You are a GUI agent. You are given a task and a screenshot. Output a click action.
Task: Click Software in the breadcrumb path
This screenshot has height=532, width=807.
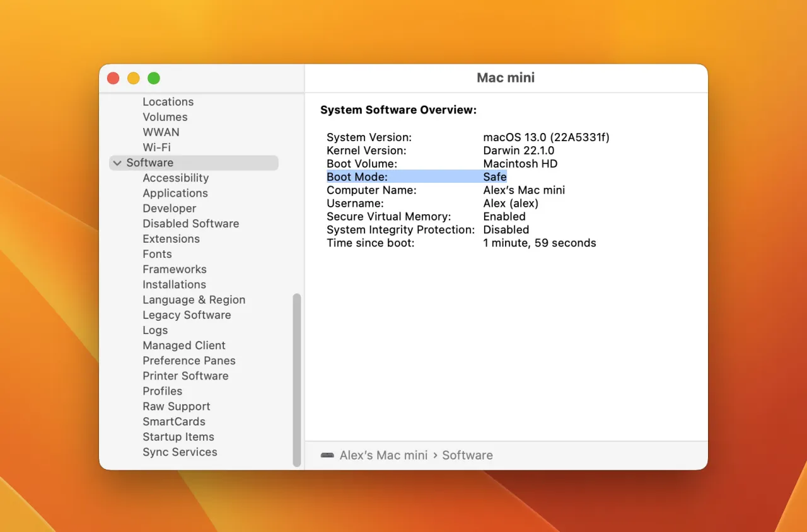pyautogui.click(x=467, y=455)
